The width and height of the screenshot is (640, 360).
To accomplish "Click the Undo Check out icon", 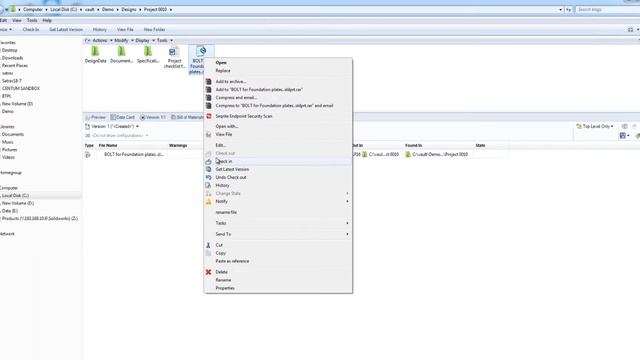I will [209, 178].
